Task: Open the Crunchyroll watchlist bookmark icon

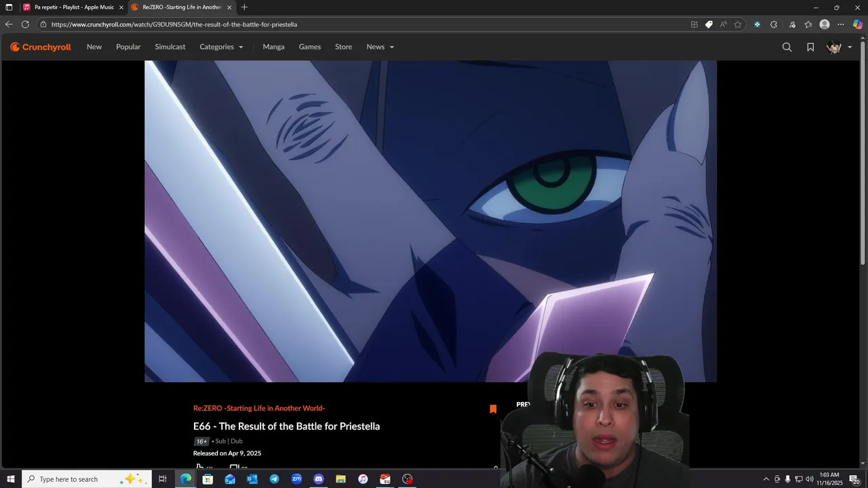Action: pyautogui.click(x=810, y=47)
